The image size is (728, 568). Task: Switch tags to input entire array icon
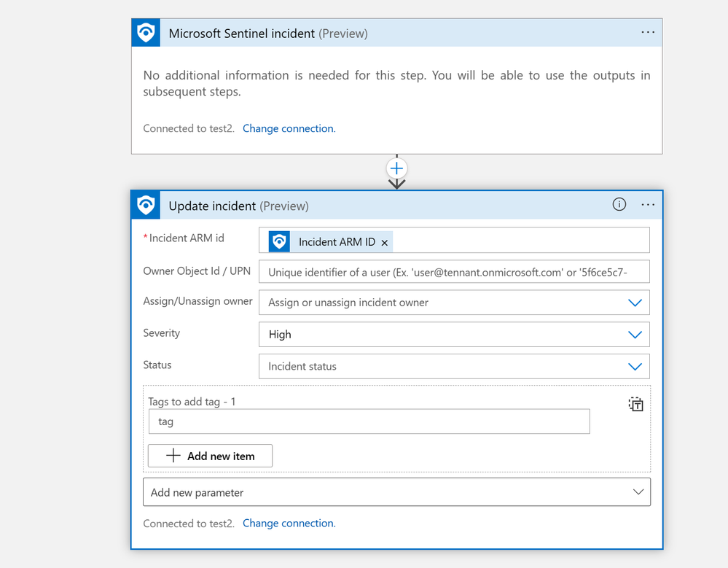pyautogui.click(x=635, y=404)
